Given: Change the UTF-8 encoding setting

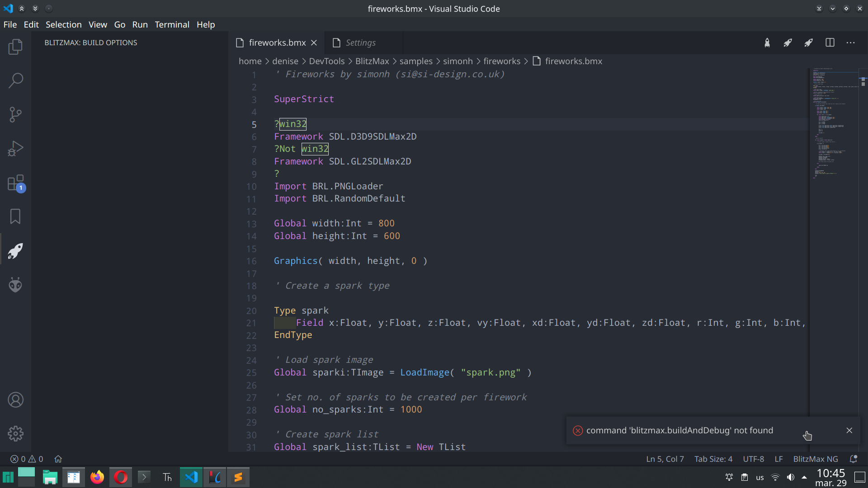Looking at the screenshot, I should (754, 459).
